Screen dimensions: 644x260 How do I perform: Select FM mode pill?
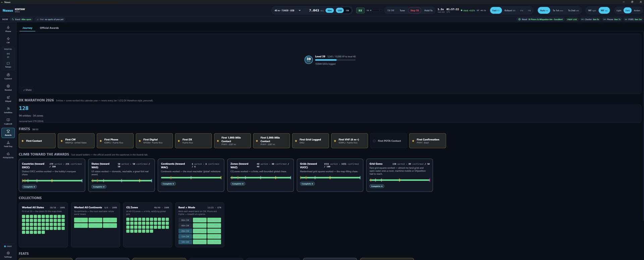coord(347,10)
